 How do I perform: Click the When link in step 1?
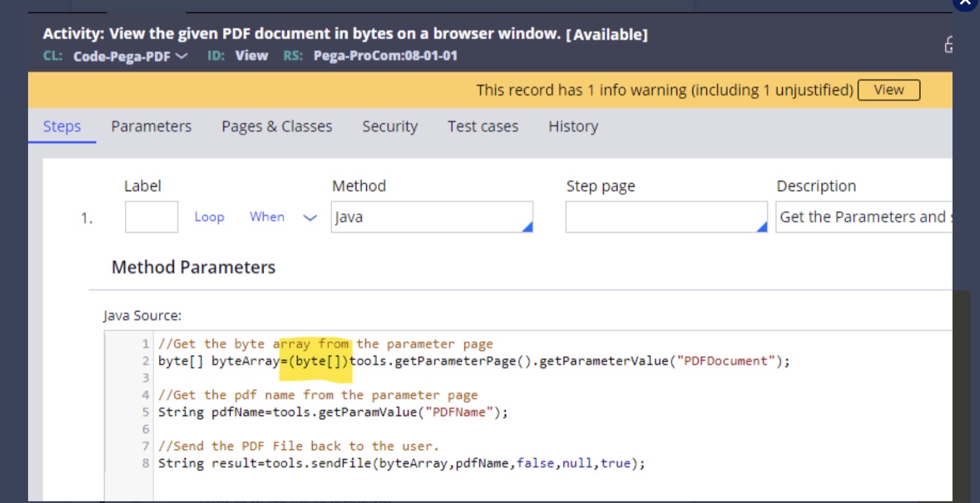click(267, 217)
